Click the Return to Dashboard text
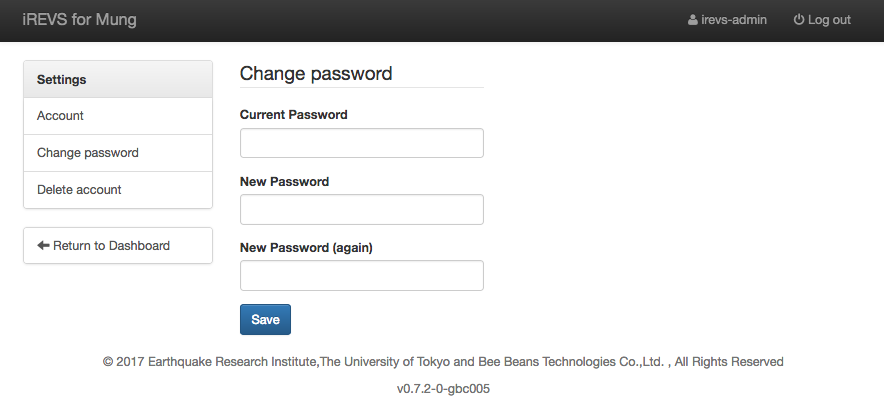The image size is (884, 407). pyautogui.click(x=111, y=246)
